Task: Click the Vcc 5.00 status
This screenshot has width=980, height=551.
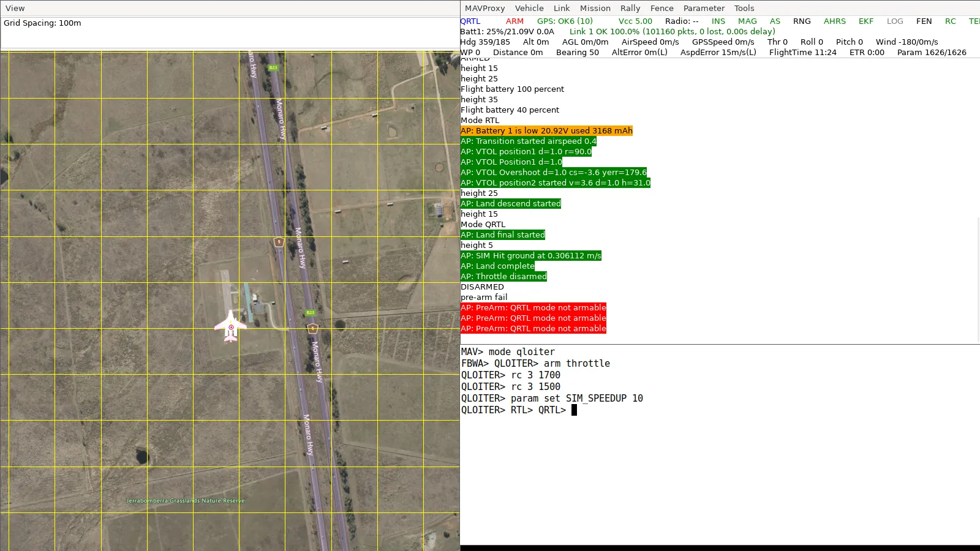Action: (x=635, y=21)
